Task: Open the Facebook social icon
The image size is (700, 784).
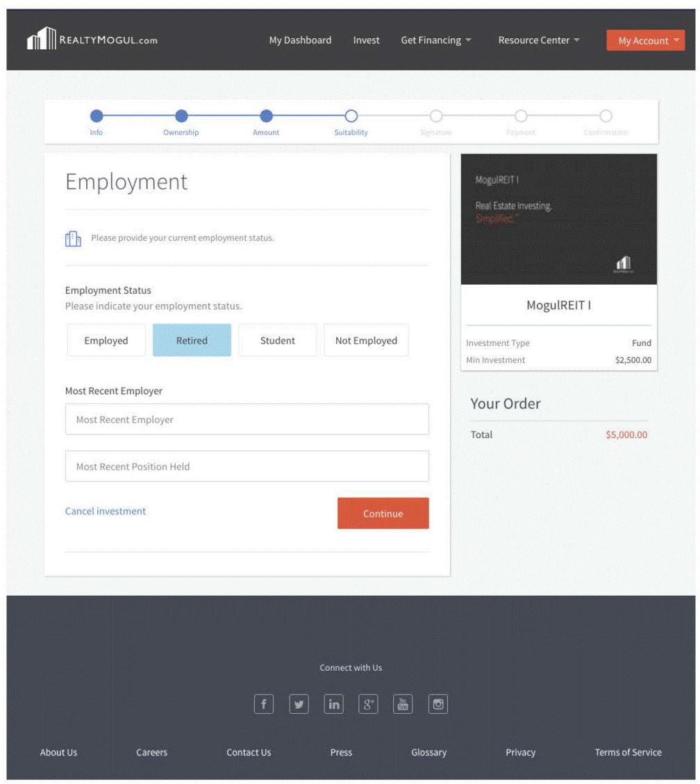Action: pos(263,704)
